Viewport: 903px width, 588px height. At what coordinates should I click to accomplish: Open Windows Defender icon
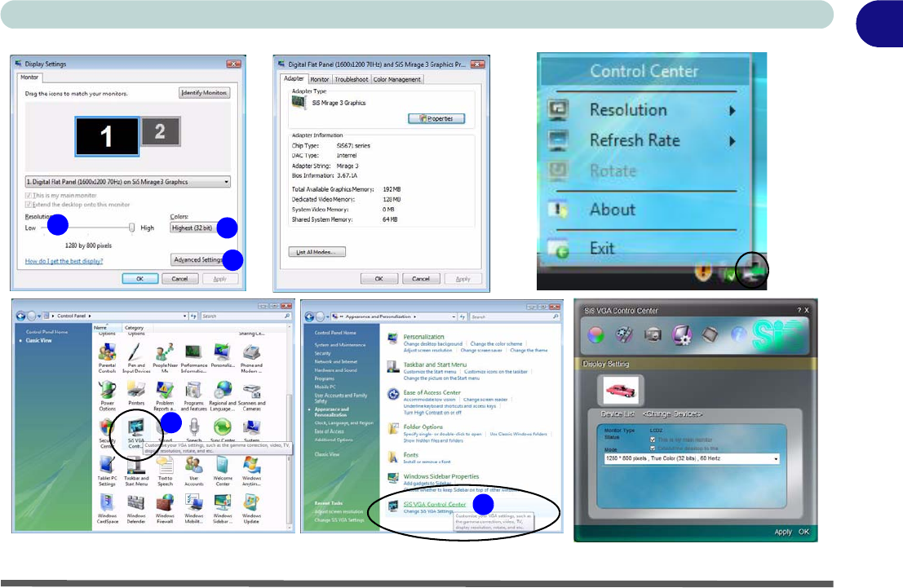136,509
